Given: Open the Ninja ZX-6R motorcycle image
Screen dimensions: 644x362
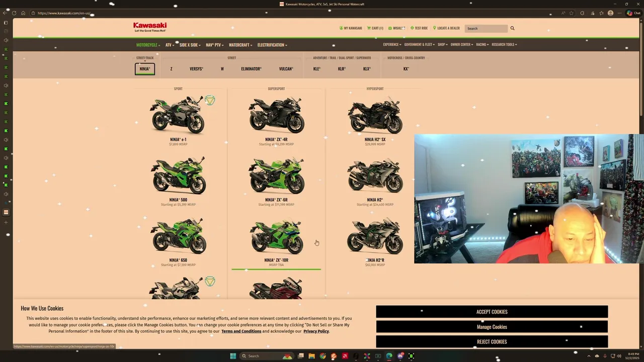Looking at the screenshot, I should [x=276, y=175].
